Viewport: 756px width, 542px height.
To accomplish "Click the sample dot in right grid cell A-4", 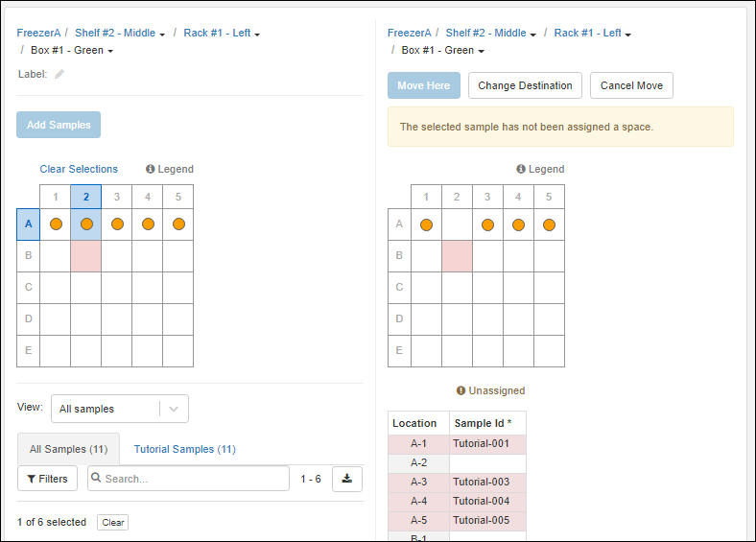I will [x=518, y=225].
